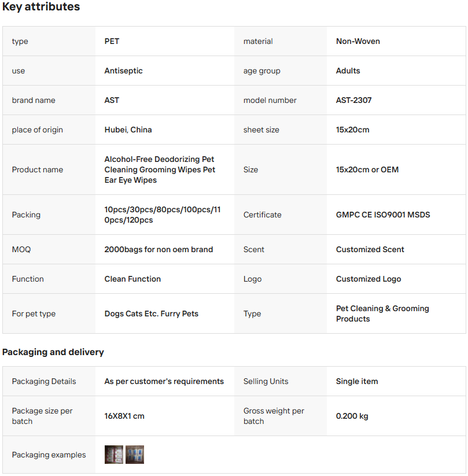Image resolution: width=468 pixels, height=476 pixels.
Task: Select the 2000bags MOQ value
Action: click(159, 249)
